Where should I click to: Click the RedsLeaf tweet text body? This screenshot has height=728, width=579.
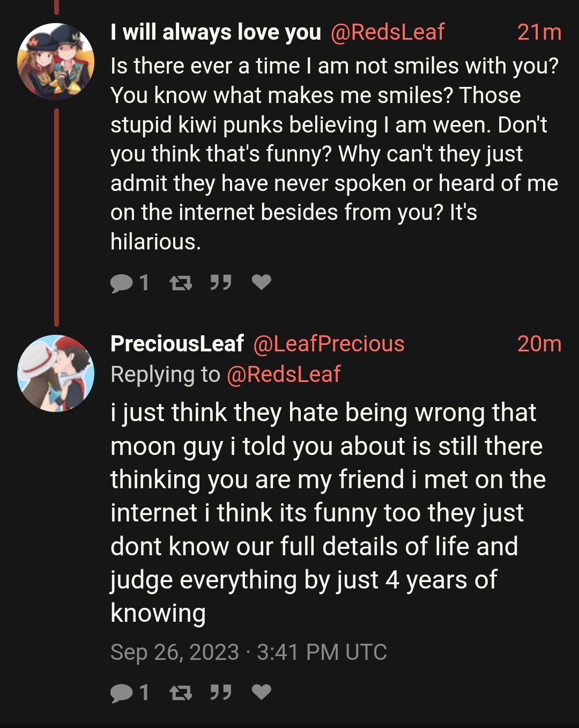(335, 154)
